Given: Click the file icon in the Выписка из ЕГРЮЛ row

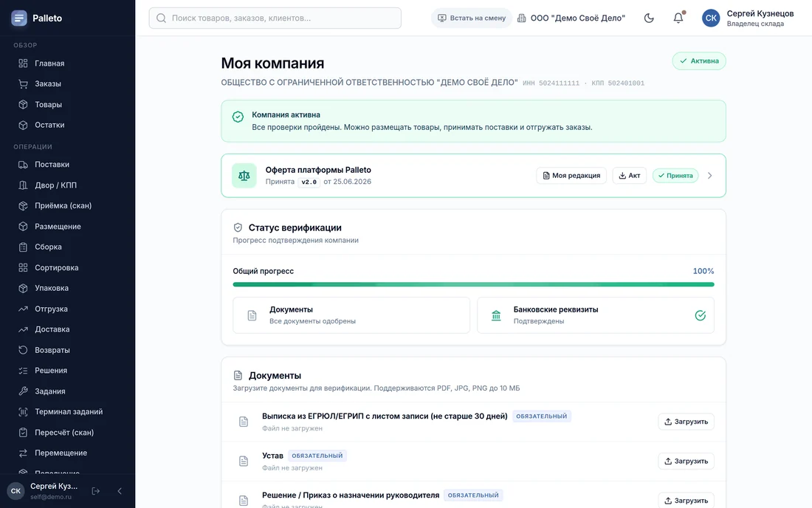Looking at the screenshot, I should pyautogui.click(x=244, y=422).
